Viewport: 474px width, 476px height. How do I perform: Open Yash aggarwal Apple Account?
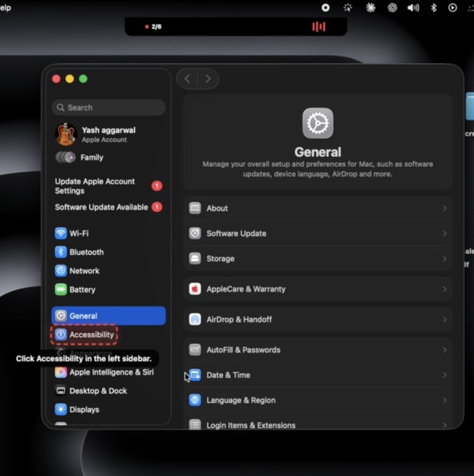(x=108, y=135)
